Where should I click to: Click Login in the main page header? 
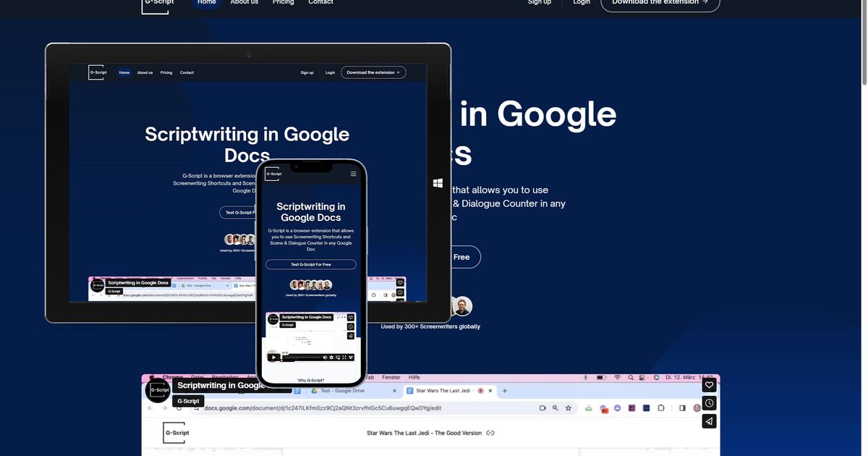(582, 2)
